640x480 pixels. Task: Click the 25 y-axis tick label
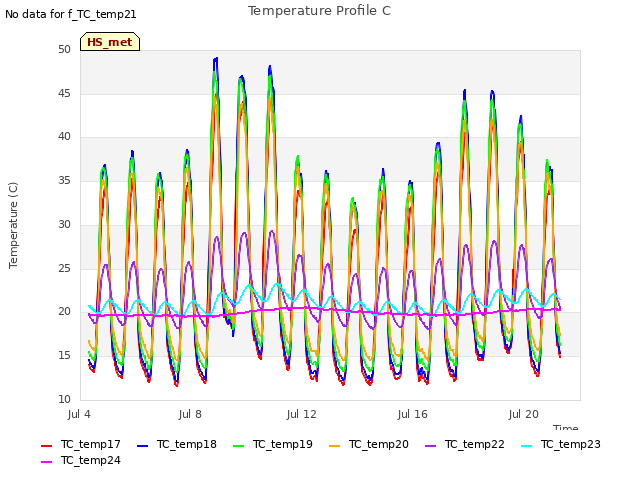pyautogui.click(x=64, y=268)
